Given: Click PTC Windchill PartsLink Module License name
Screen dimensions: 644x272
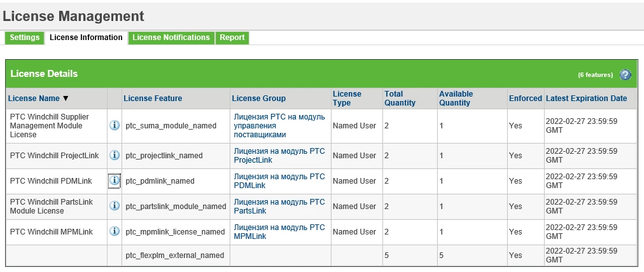Looking at the screenshot, I should (52, 207).
